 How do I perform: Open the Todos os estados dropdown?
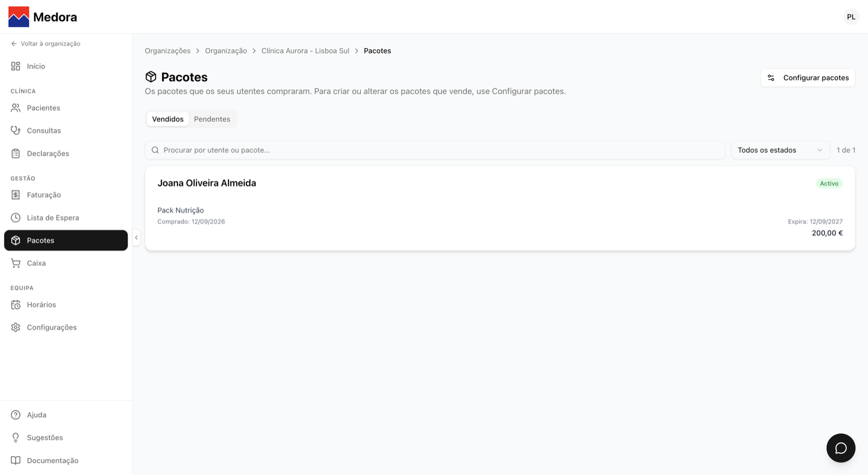(780, 150)
